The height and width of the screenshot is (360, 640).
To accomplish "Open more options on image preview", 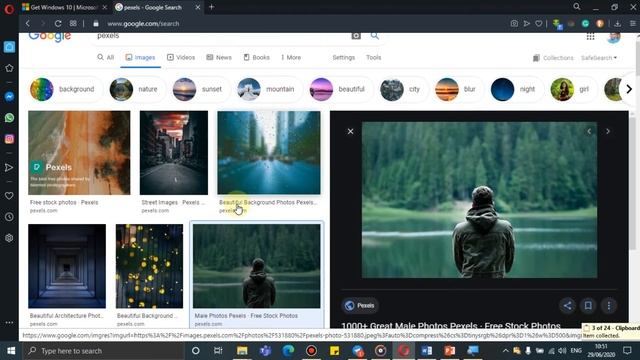I will [609, 305].
